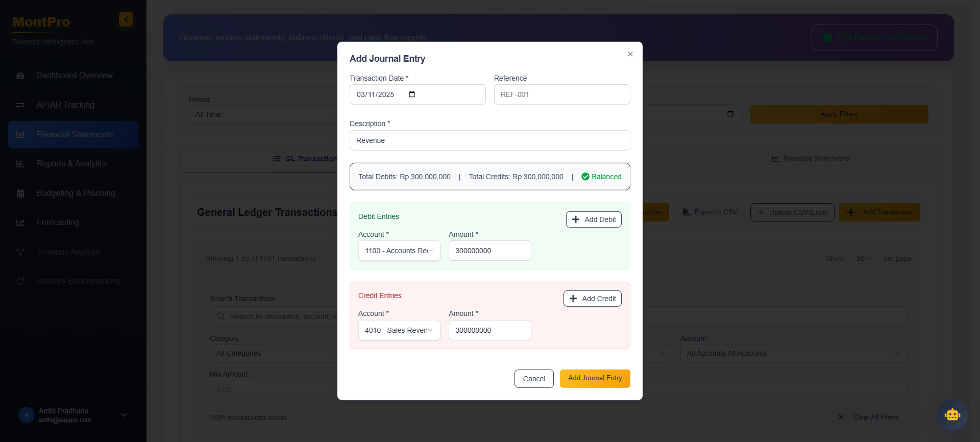Click the user avatar letter A
980x442 pixels.
tap(27, 415)
